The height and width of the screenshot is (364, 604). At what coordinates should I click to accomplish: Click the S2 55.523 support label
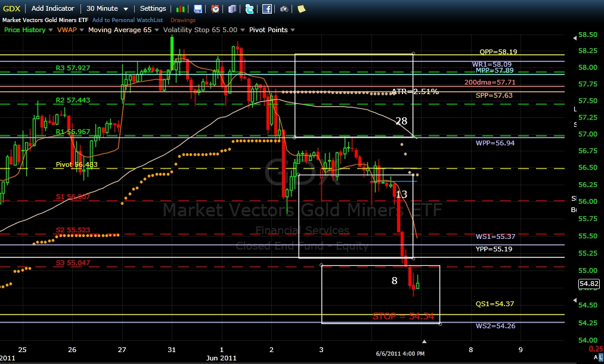pyautogui.click(x=73, y=230)
